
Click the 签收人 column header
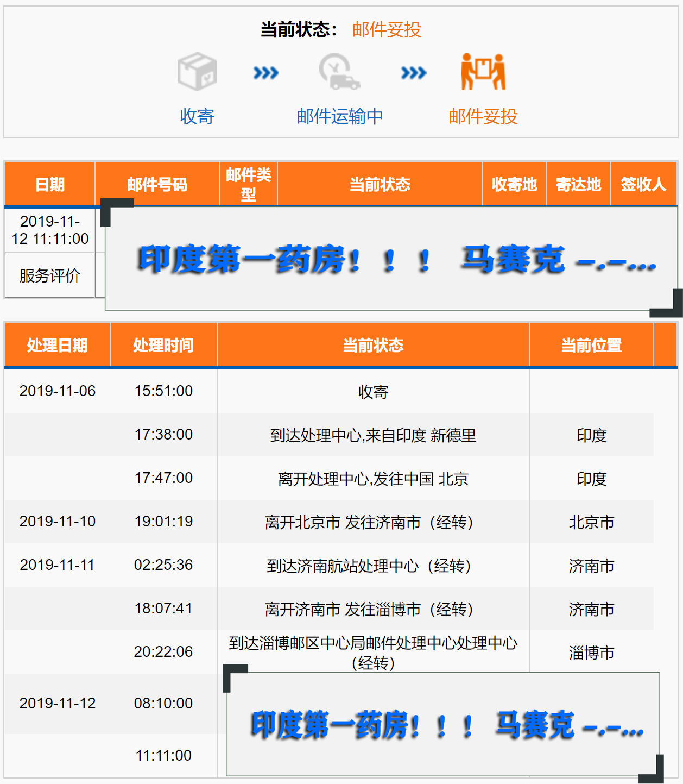click(x=643, y=185)
